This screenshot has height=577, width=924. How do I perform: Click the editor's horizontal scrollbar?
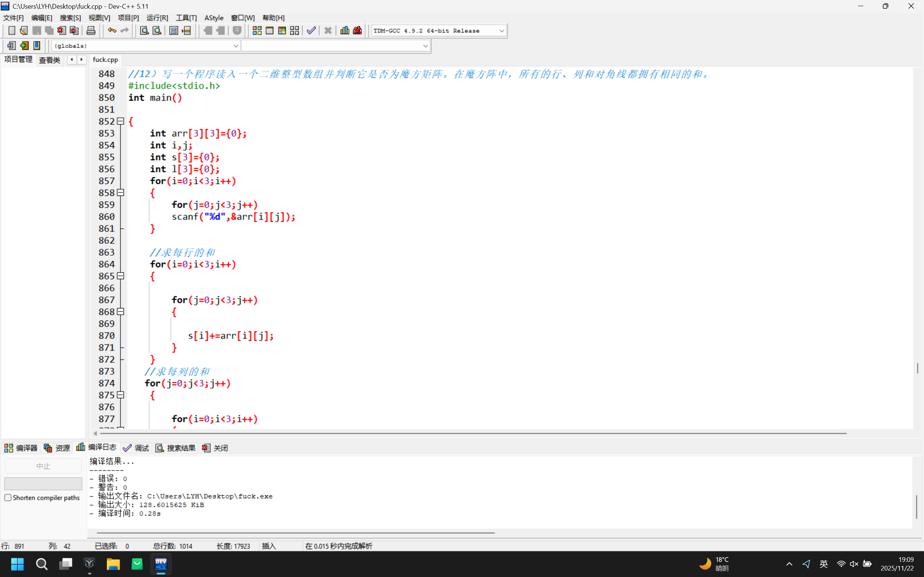click(473, 433)
